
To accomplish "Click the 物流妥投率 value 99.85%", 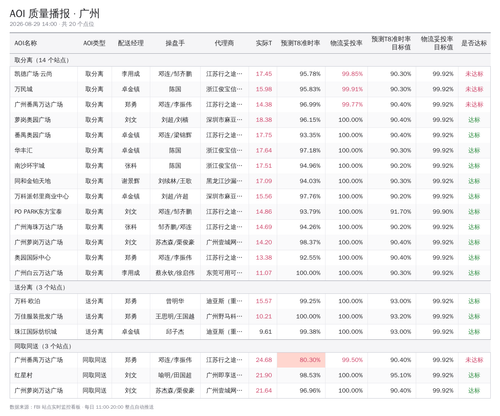I will pos(352,74).
